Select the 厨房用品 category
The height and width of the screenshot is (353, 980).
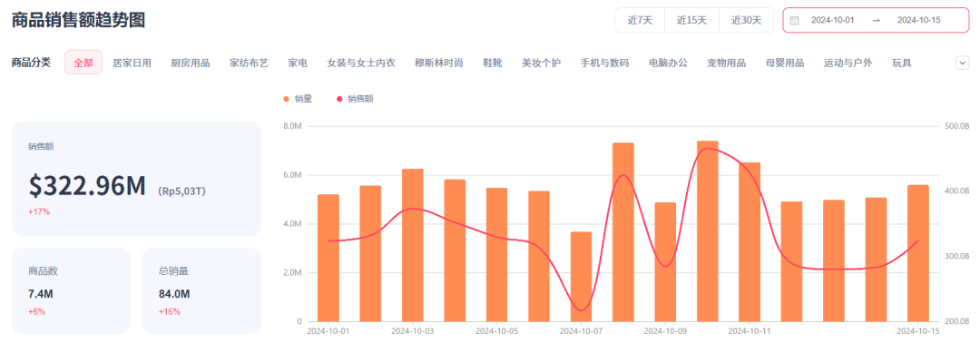191,63
